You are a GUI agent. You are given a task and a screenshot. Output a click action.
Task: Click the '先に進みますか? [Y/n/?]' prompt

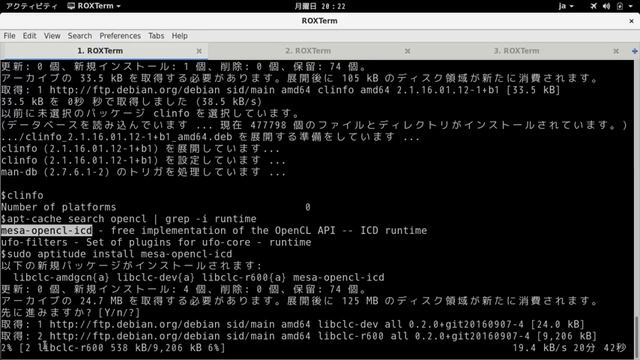click(x=71, y=313)
